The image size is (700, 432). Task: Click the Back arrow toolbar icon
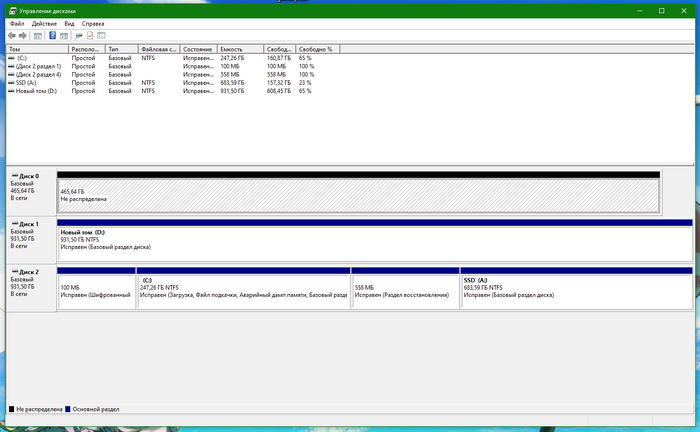pyautogui.click(x=11, y=35)
